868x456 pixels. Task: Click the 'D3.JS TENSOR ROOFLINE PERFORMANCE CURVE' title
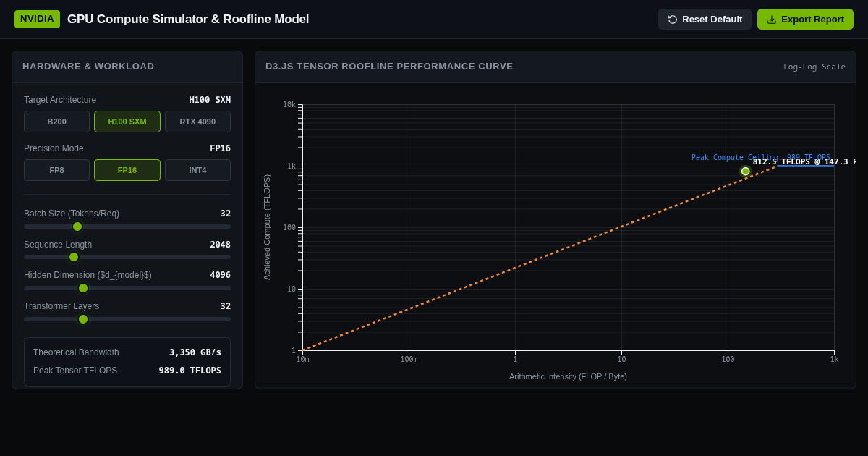pyautogui.click(x=389, y=67)
